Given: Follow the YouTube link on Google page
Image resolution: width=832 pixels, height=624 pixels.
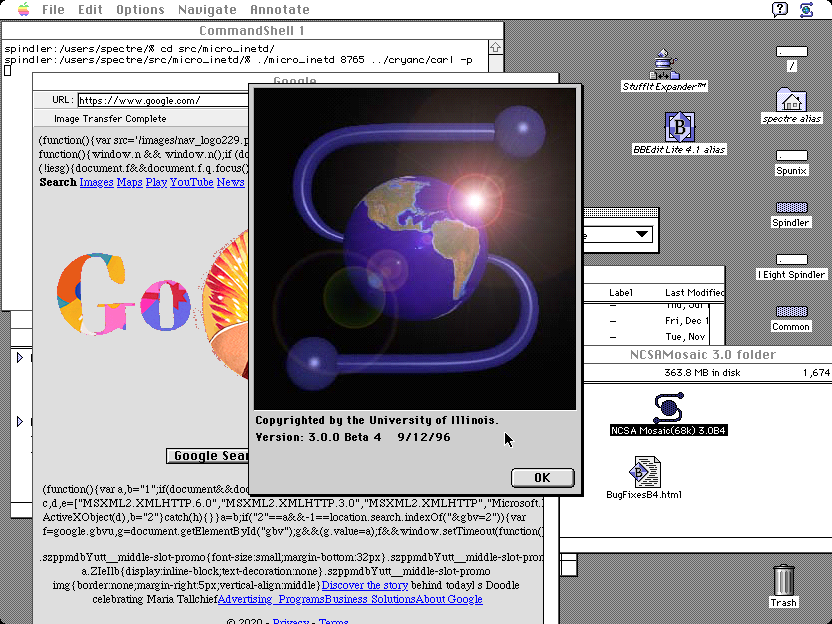Looking at the screenshot, I should (x=192, y=182).
